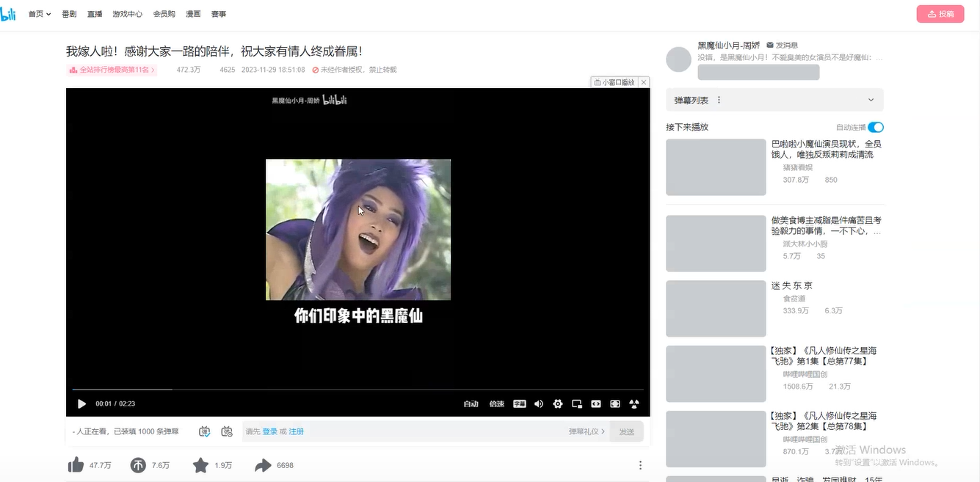Like the video with thumbs-up icon

(x=76, y=465)
